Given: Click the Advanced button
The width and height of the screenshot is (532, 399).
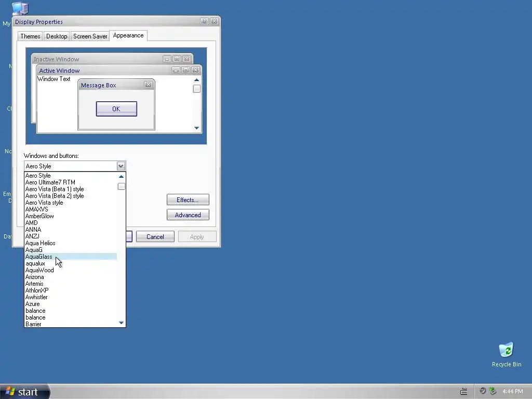Looking at the screenshot, I should pyautogui.click(x=188, y=215).
